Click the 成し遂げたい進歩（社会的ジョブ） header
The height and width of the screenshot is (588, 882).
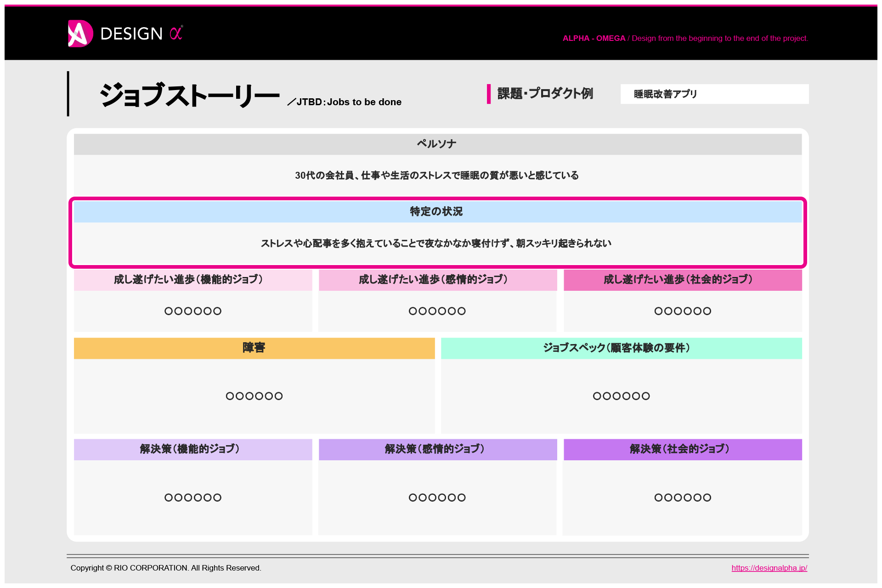coord(683,279)
